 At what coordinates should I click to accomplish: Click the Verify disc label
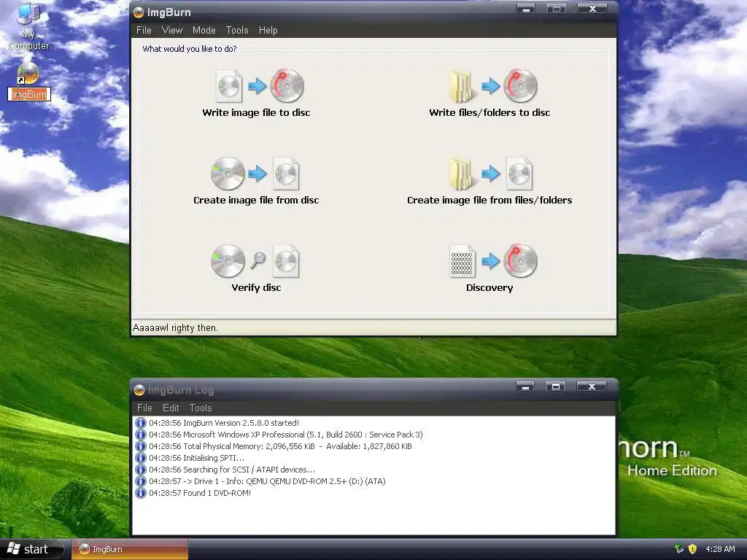(256, 287)
